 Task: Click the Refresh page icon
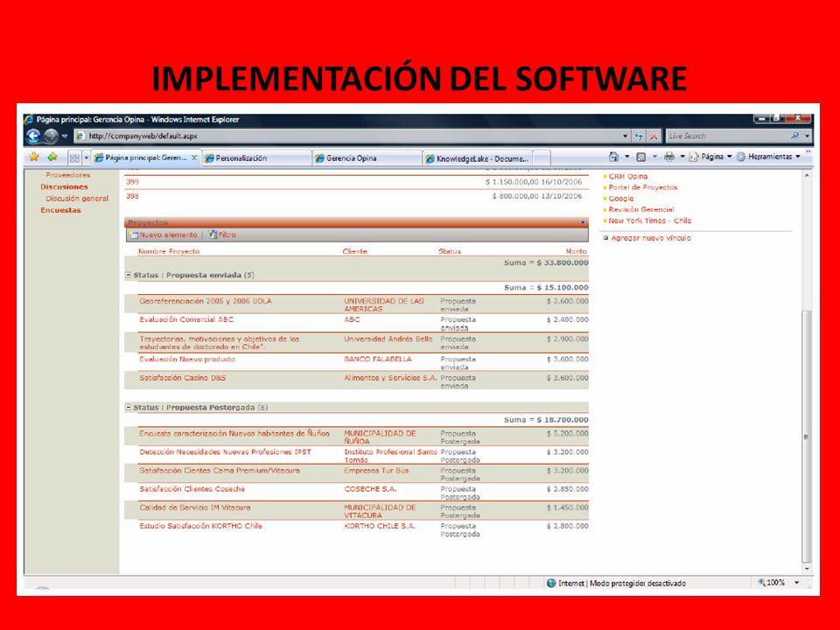pyautogui.click(x=639, y=136)
